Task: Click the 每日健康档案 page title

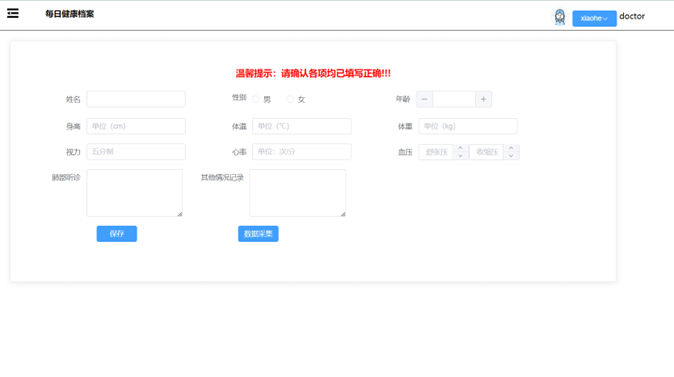Action: (70, 14)
